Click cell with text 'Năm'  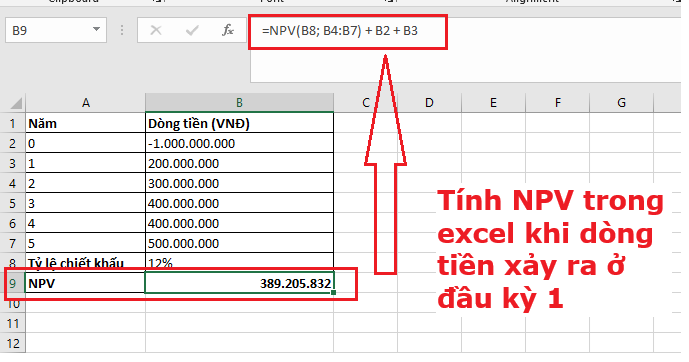(x=86, y=123)
